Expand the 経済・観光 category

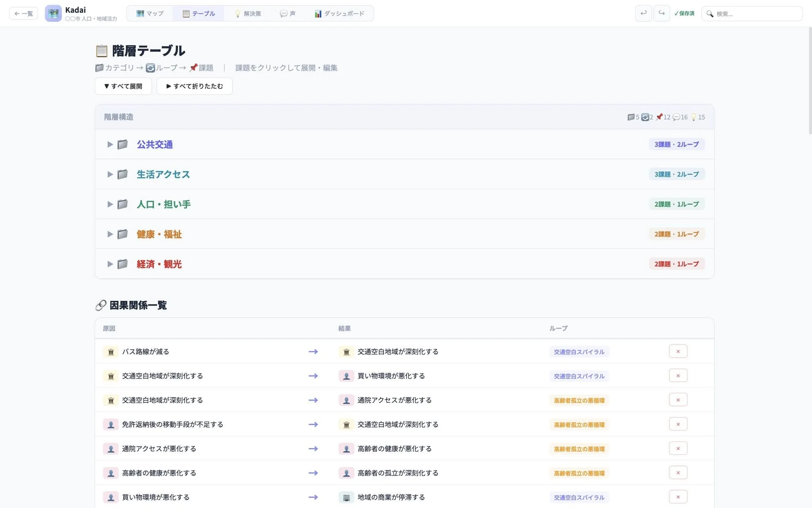point(110,264)
